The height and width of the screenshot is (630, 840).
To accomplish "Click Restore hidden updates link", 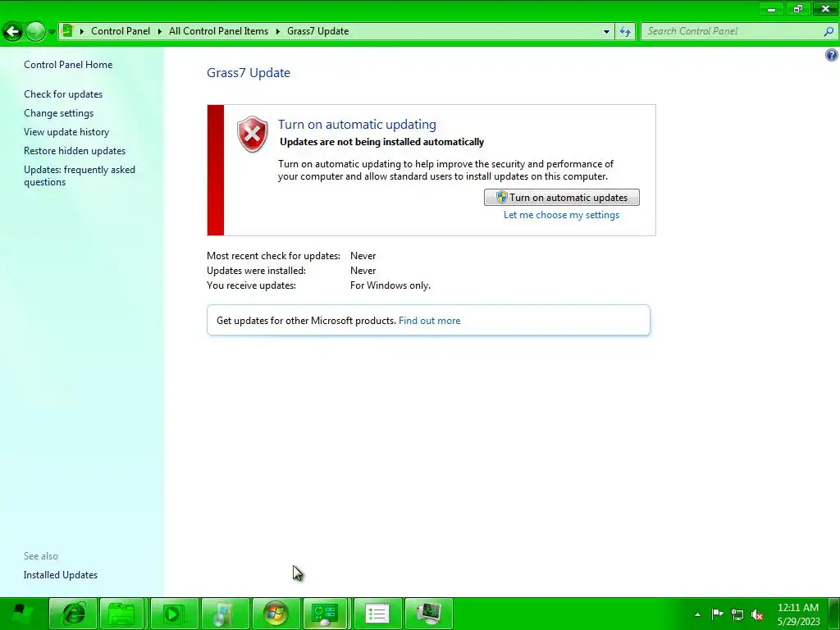I will pos(75,151).
